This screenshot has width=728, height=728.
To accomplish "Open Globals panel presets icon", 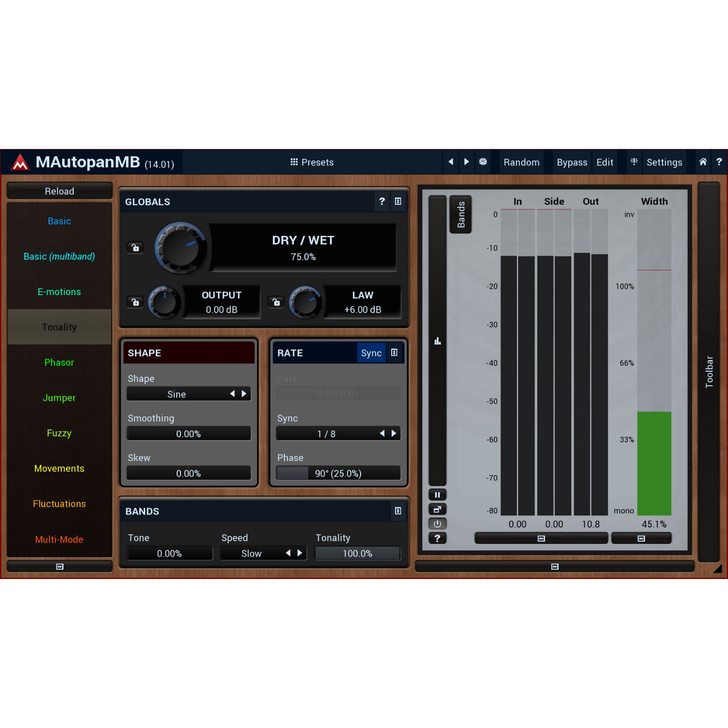I will (x=398, y=201).
